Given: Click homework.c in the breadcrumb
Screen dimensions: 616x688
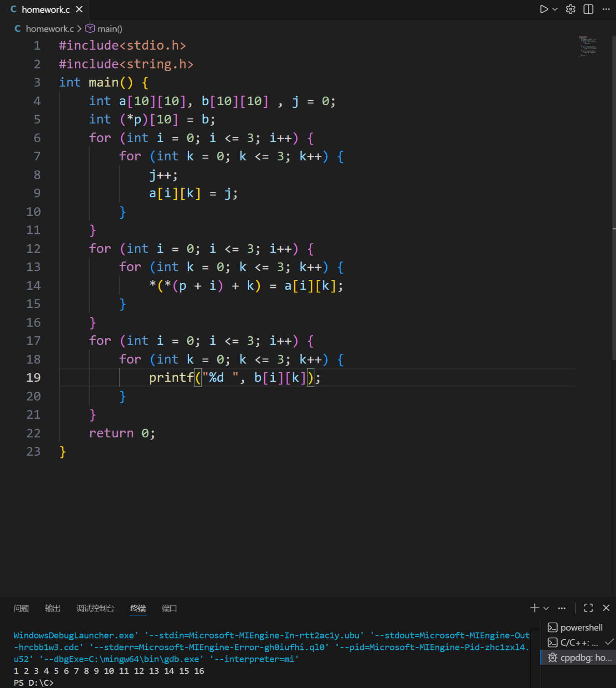Looking at the screenshot, I should pyautogui.click(x=50, y=29).
